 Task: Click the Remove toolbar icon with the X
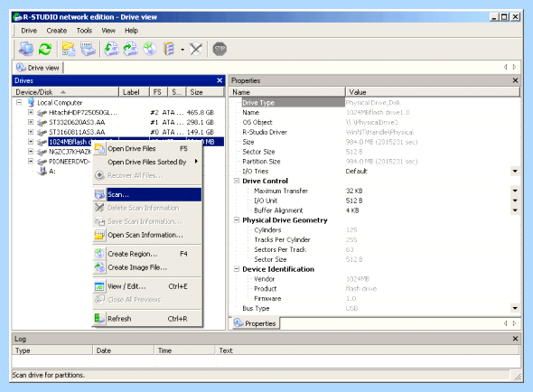(196, 49)
